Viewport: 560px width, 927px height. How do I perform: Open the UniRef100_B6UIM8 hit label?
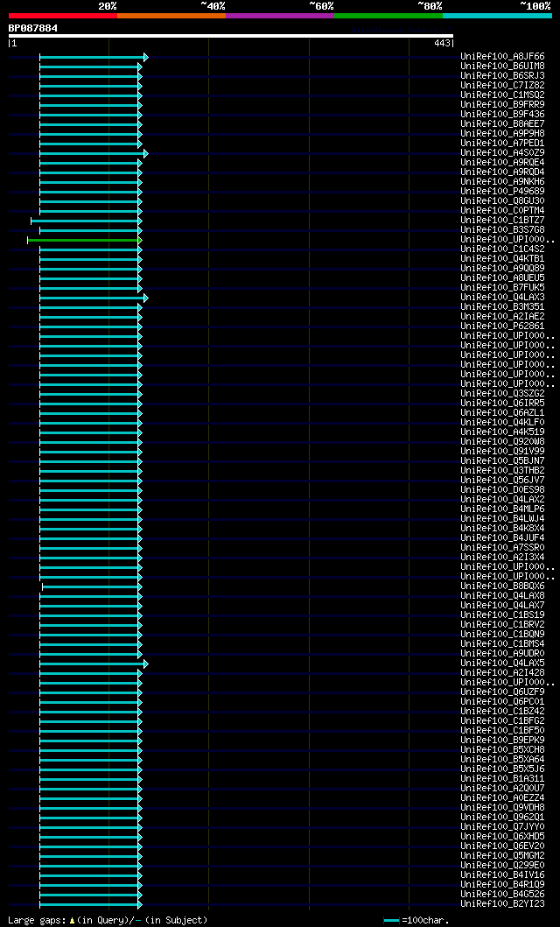(x=503, y=67)
